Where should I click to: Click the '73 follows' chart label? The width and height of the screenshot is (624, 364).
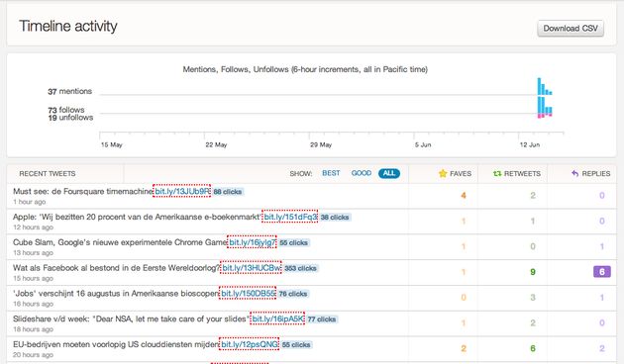pyautogui.click(x=66, y=110)
